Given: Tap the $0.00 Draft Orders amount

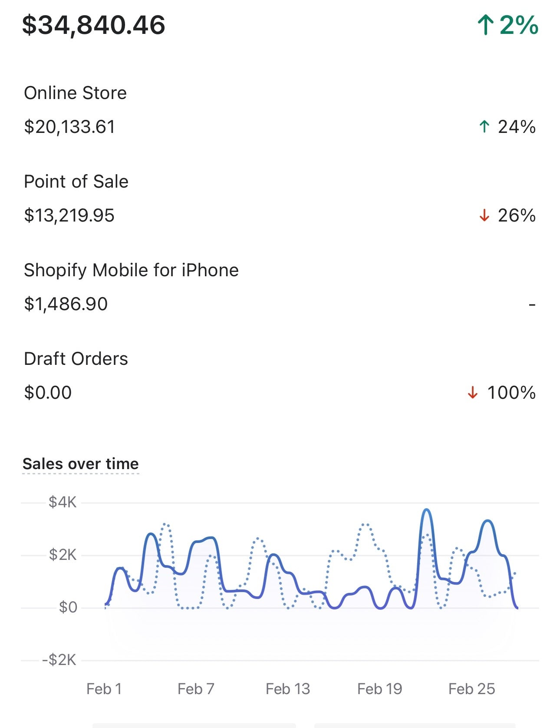Looking at the screenshot, I should click(x=48, y=393).
